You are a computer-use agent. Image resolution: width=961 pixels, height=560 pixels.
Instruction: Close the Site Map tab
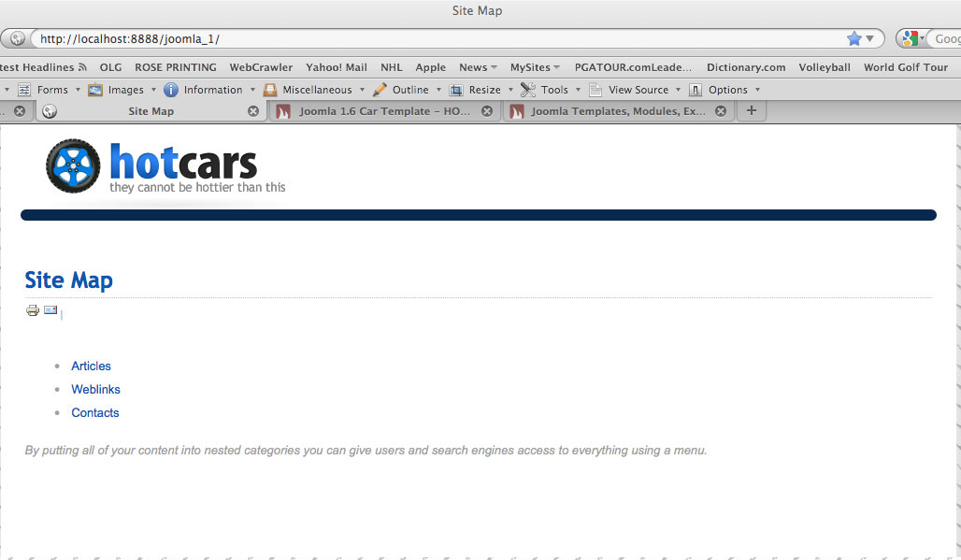pos(253,111)
